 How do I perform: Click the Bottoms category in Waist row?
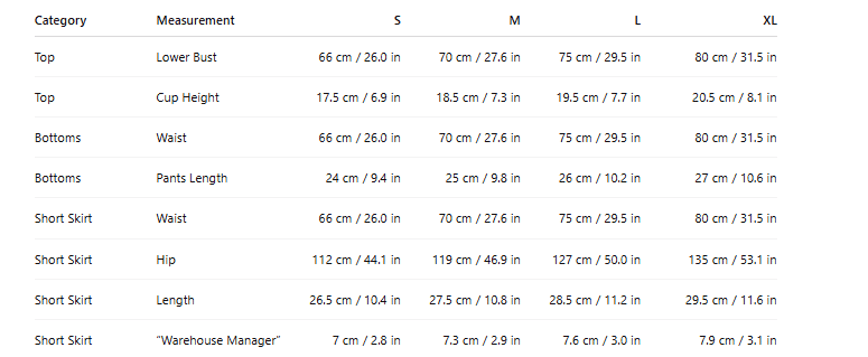click(58, 138)
